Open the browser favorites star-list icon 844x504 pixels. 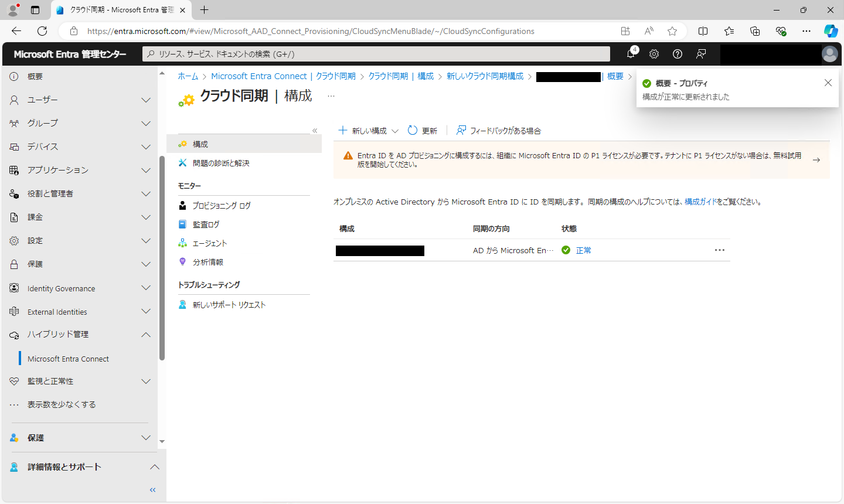(729, 31)
